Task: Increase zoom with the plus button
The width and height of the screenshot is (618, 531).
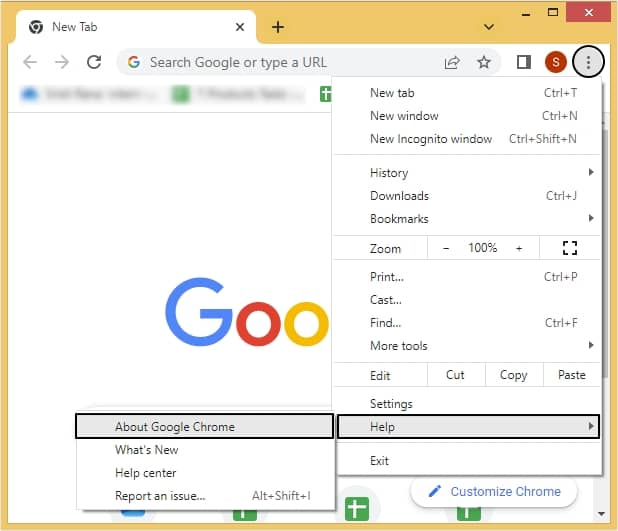Action: click(x=519, y=248)
